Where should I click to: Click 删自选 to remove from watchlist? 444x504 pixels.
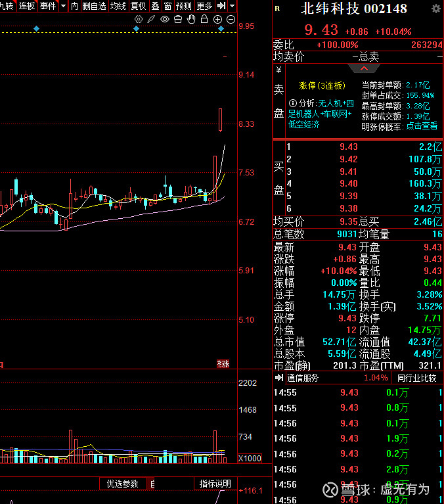pos(94,6)
